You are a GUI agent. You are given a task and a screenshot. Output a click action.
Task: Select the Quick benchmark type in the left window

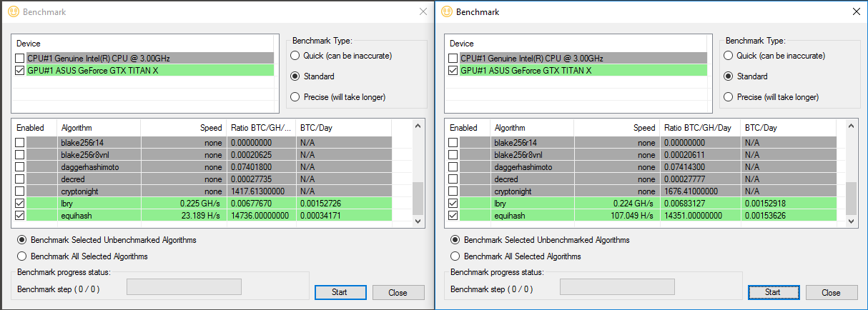pos(294,56)
